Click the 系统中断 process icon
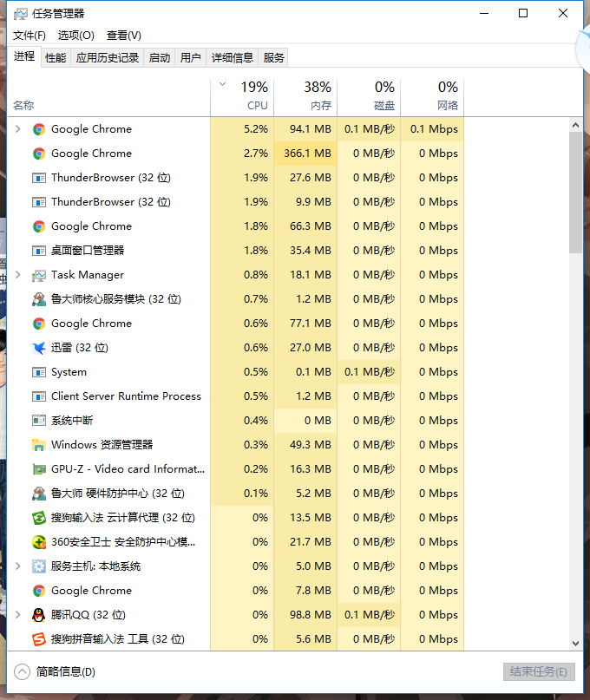This screenshot has height=700, width=590. (x=39, y=421)
